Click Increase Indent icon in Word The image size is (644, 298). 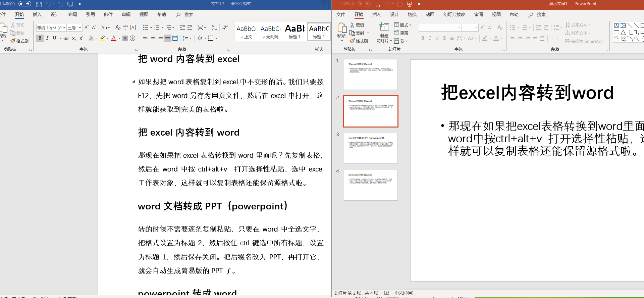coord(190,28)
